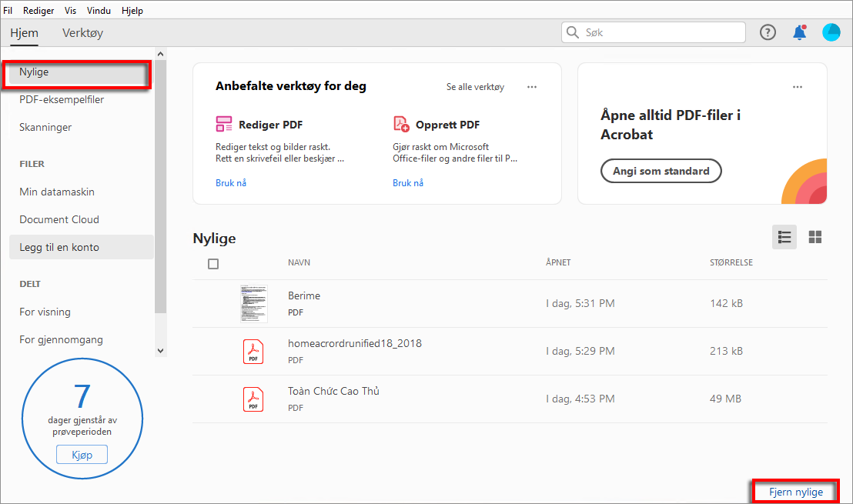Click the Angi som standard button
Screen dimensions: 853x504
[661, 171]
